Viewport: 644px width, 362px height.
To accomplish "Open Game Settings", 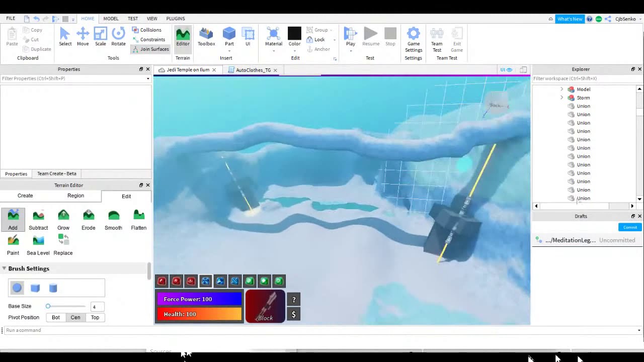I will coord(414,40).
